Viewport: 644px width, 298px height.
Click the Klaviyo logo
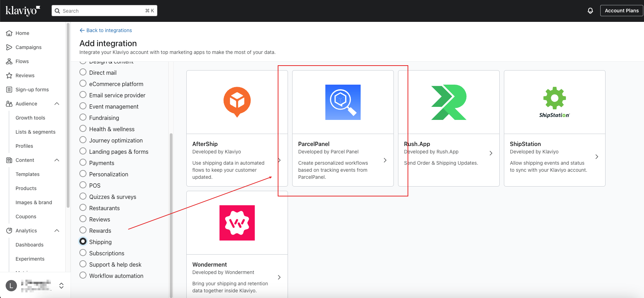23,11
